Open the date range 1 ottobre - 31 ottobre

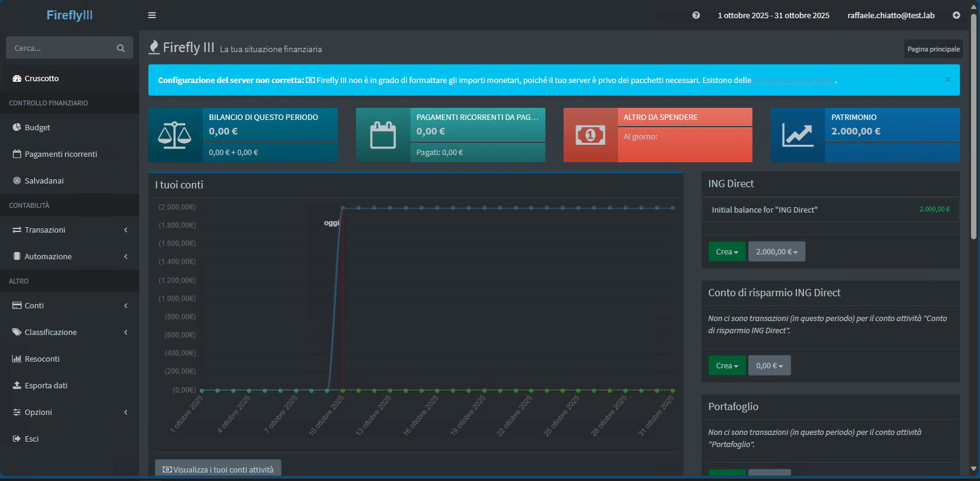click(x=773, y=15)
